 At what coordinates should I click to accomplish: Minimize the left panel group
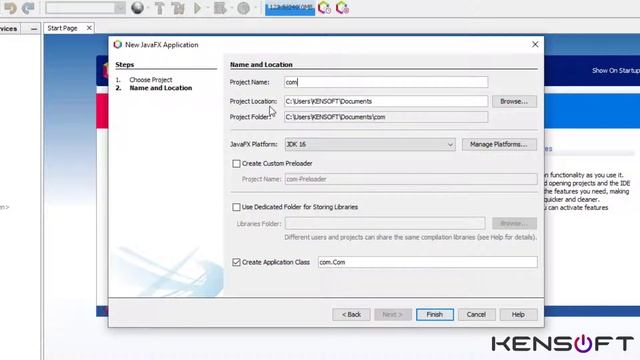tap(34, 29)
